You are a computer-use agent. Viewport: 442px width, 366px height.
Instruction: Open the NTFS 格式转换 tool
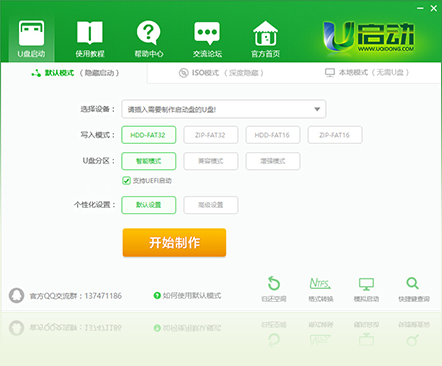click(x=320, y=283)
